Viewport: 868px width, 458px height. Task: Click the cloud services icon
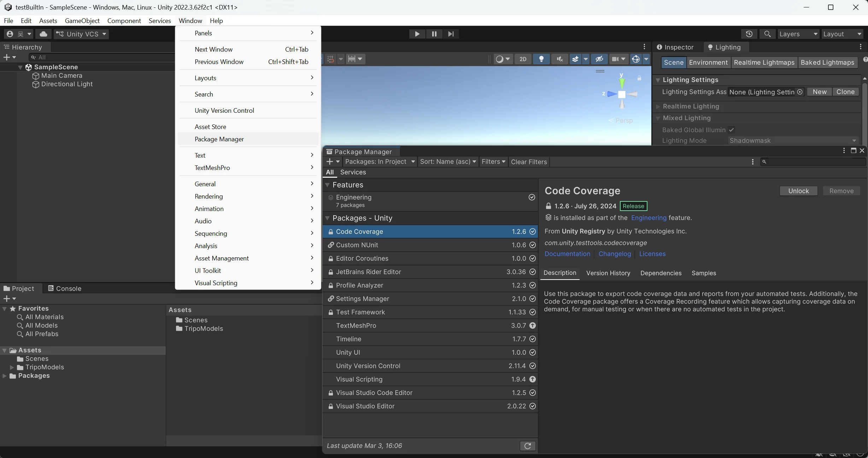43,34
